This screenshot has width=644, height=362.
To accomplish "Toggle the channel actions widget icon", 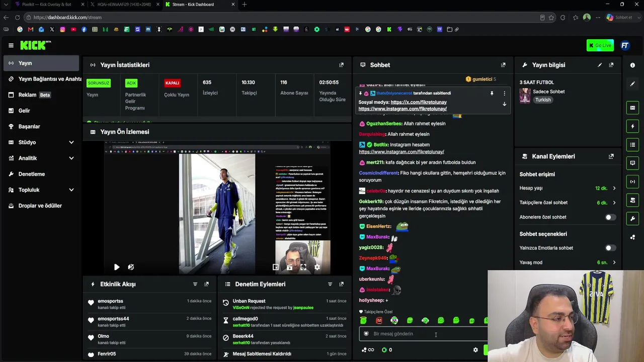I will [x=632, y=200].
